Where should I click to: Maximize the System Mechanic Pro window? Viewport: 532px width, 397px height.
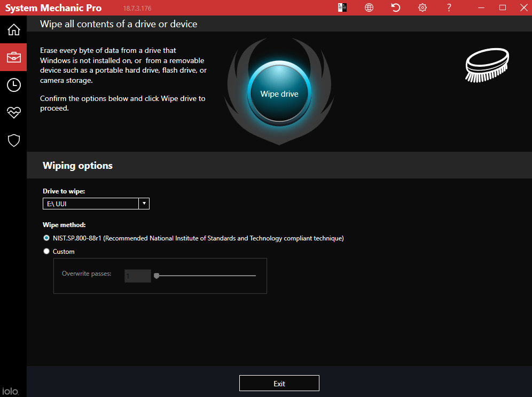click(x=503, y=7)
